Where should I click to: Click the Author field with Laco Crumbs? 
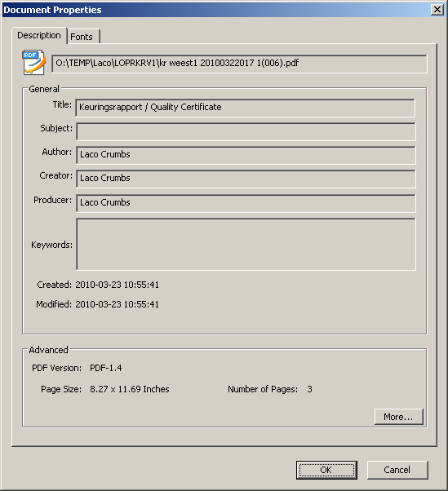tap(246, 155)
